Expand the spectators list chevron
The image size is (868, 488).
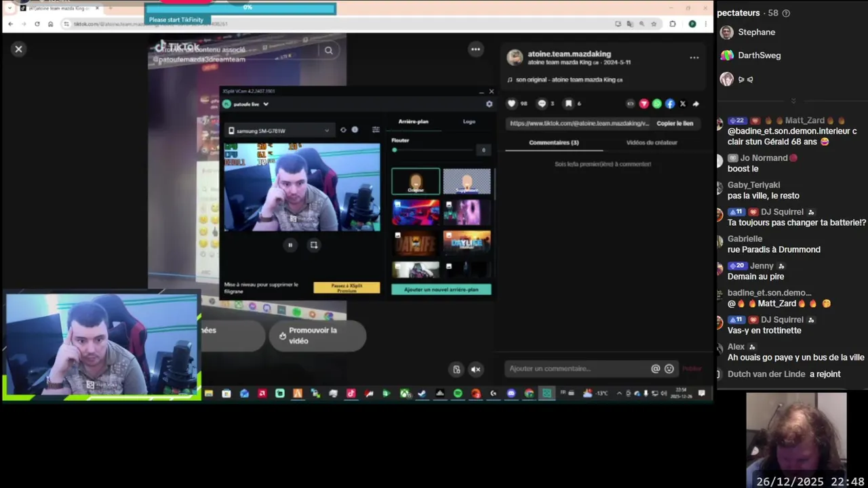click(x=793, y=100)
